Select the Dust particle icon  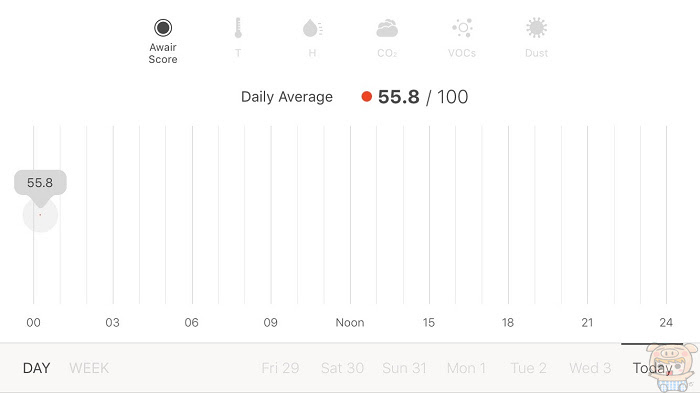pyautogui.click(x=536, y=28)
